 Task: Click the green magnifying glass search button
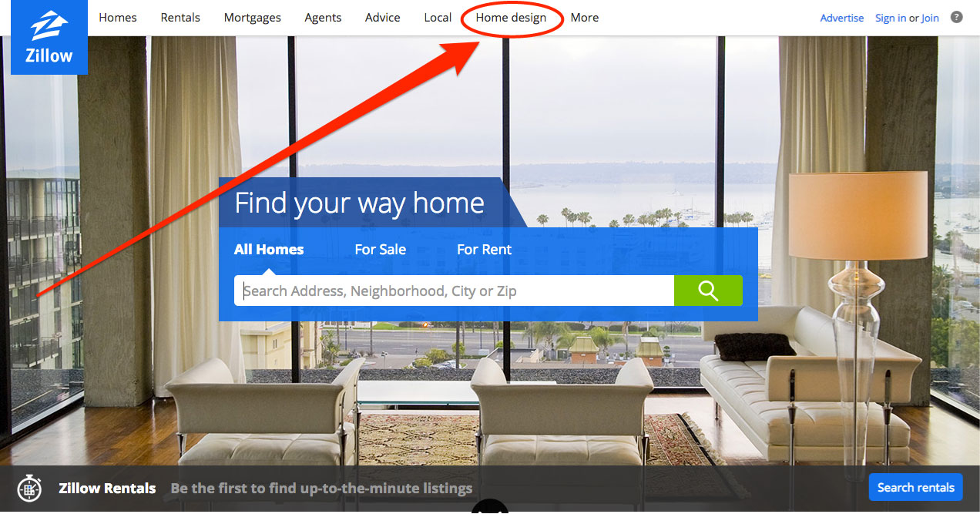click(708, 291)
